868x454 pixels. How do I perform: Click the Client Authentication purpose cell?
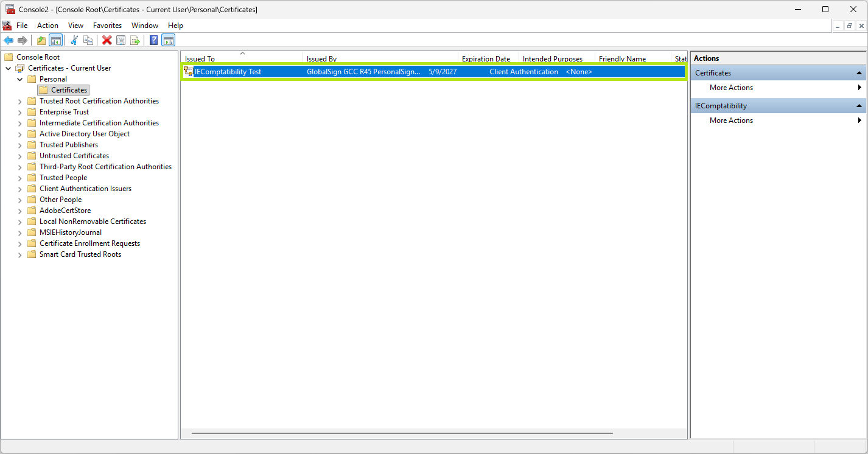(523, 72)
